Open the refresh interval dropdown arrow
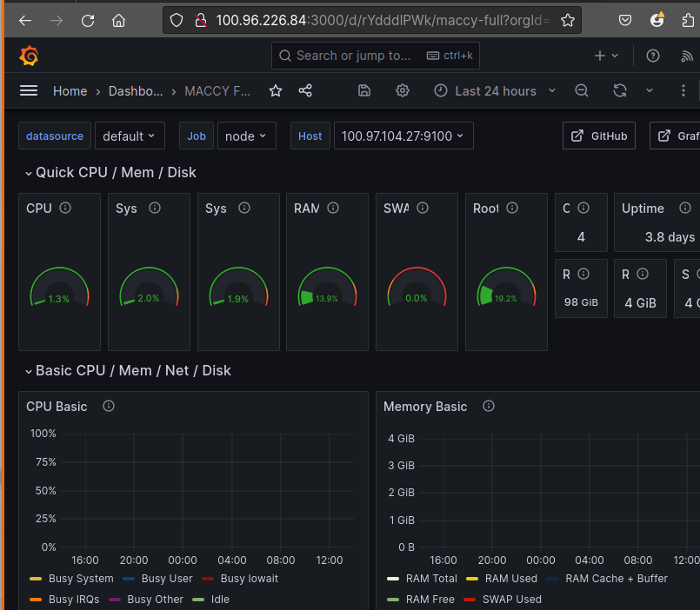 pos(650,91)
